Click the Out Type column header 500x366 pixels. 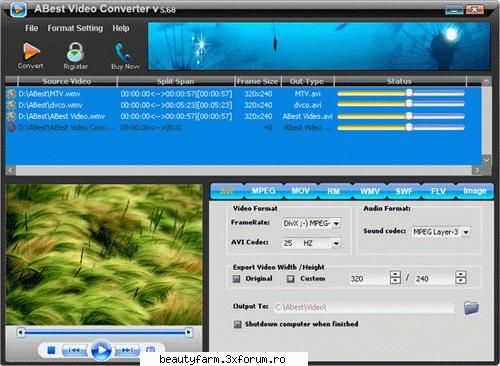(x=307, y=81)
